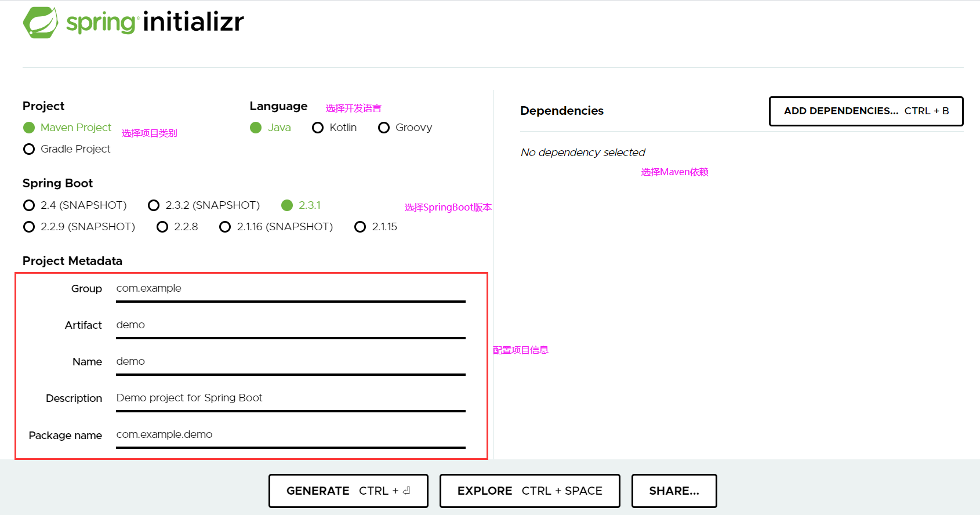The image size is (980, 515).
Task: Select Spring Boot 2.2.9 (SNAPSHOT)
Action: (x=79, y=227)
